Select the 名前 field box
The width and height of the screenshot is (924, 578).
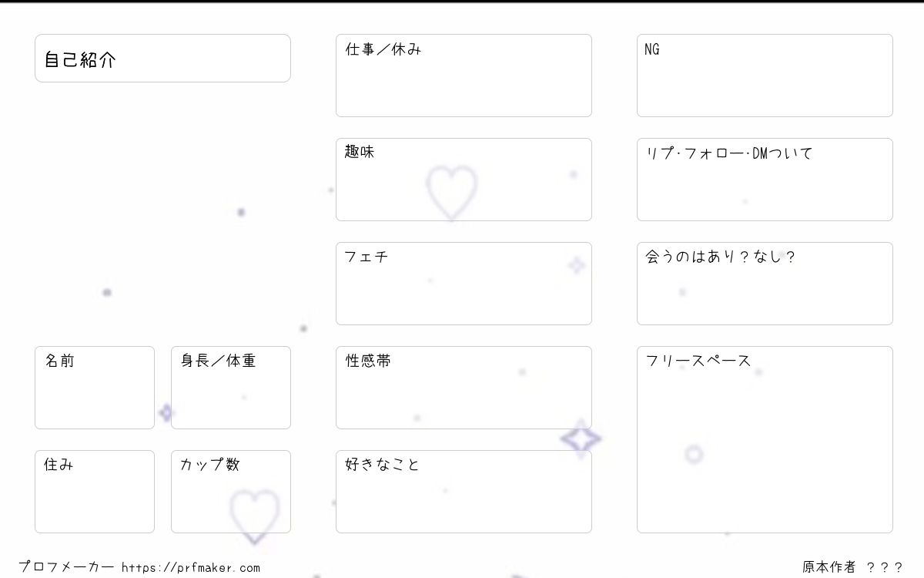pos(95,388)
